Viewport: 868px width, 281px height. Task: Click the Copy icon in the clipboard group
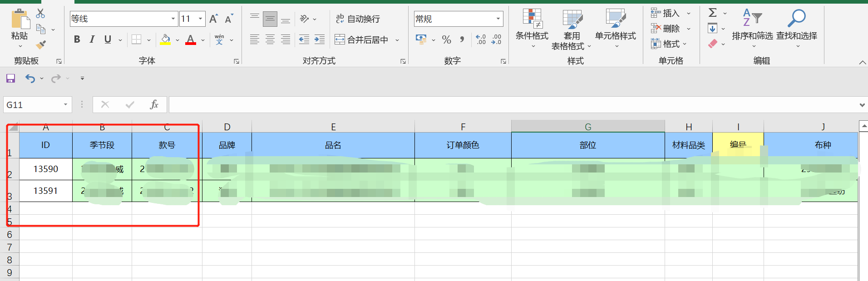point(41,29)
